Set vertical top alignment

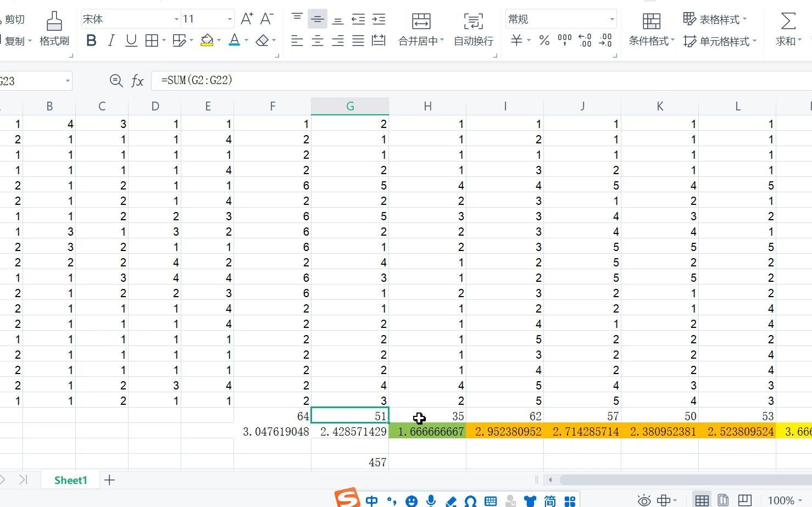click(297, 18)
